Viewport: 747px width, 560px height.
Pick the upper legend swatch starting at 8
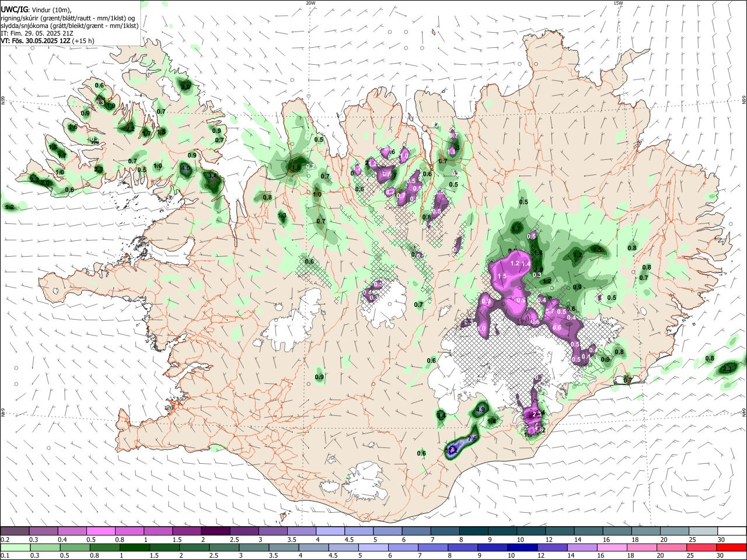tap(474, 531)
